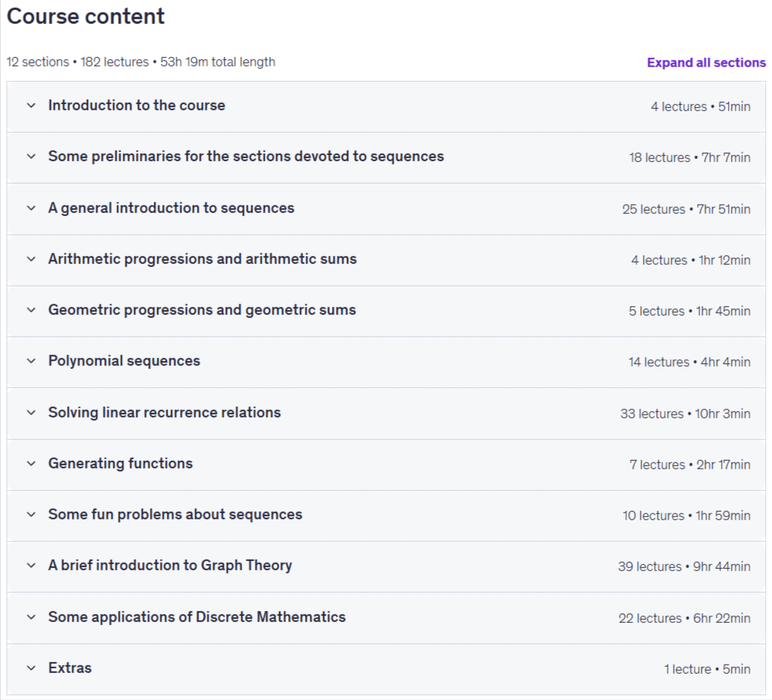Open 'Arithmetic progressions and arithmetic sums' title

pyautogui.click(x=202, y=259)
